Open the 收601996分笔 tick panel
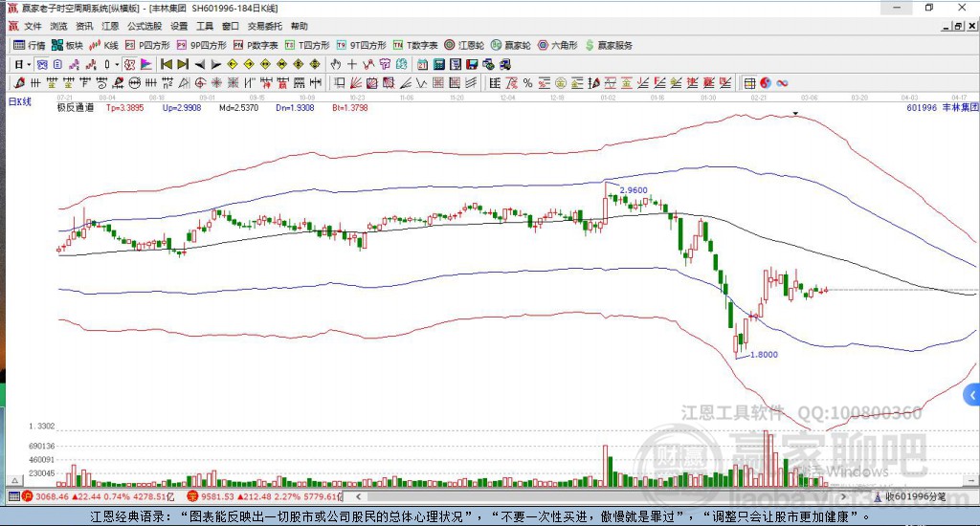This screenshot has height=526, width=980. 910,496
